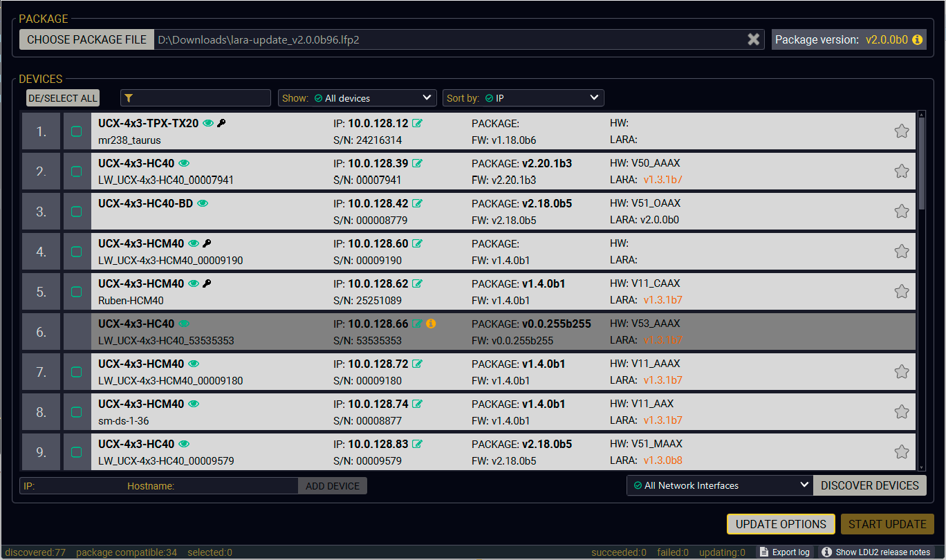
Task: Click eye icon for LW_UCX-4x3-HC40_00007941
Action: coord(184,163)
